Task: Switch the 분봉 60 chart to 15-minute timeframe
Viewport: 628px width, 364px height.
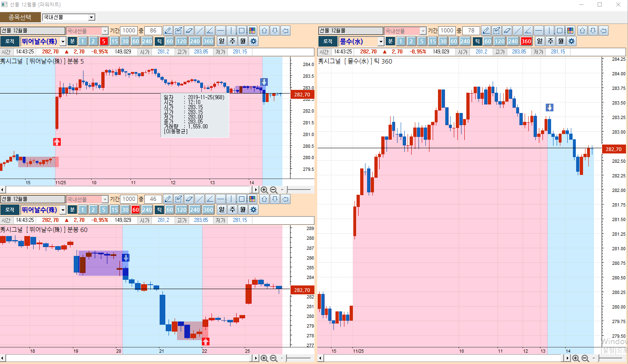Action: [114, 210]
